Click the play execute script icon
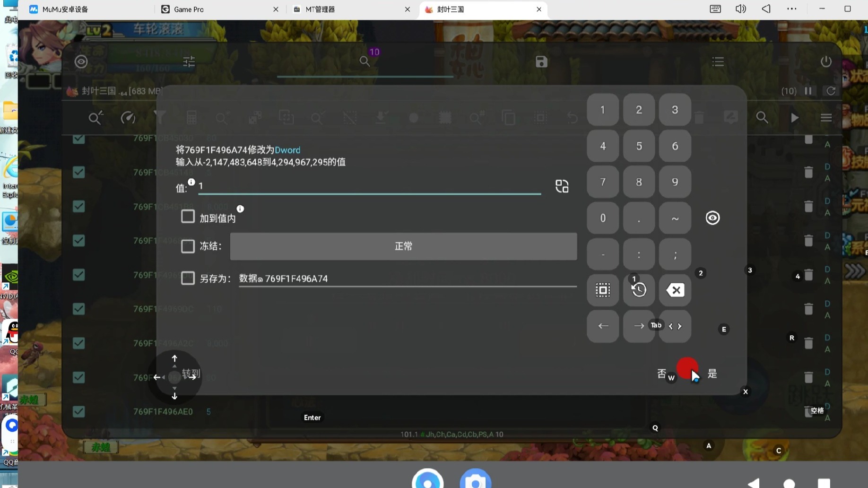The width and height of the screenshot is (868, 488). 795,118
